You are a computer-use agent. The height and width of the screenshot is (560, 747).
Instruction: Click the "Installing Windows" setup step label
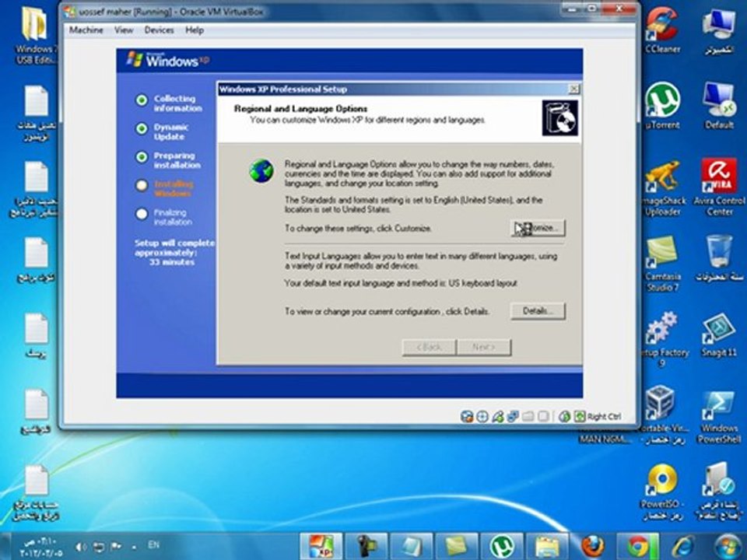pyautogui.click(x=173, y=188)
